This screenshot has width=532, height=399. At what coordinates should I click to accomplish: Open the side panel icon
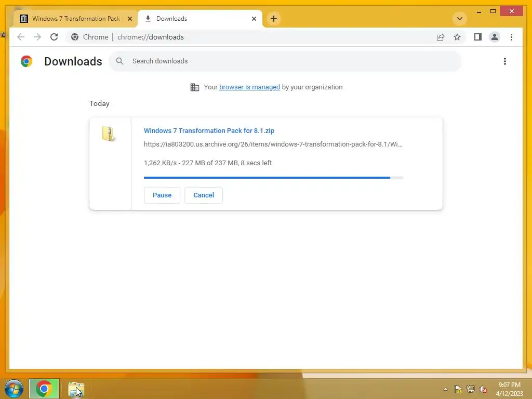click(478, 37)
